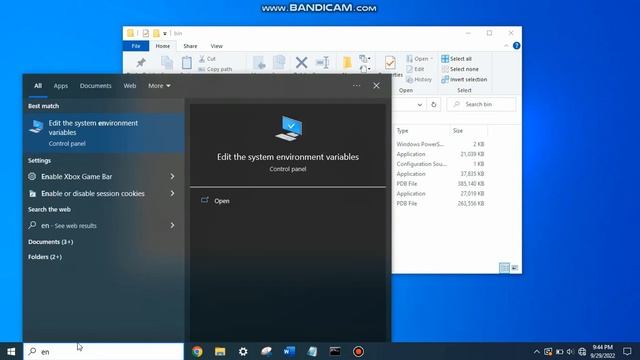Click Pin to Quick access icon
640x360 pixels.
(141, 62)
